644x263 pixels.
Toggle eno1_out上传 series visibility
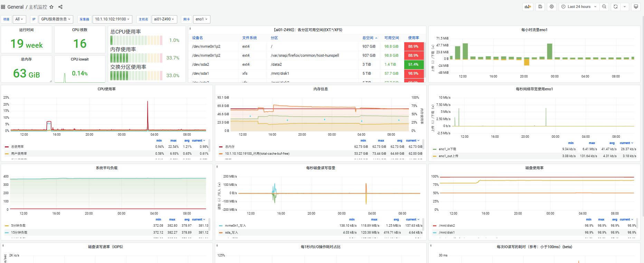[x=448, y=156]
